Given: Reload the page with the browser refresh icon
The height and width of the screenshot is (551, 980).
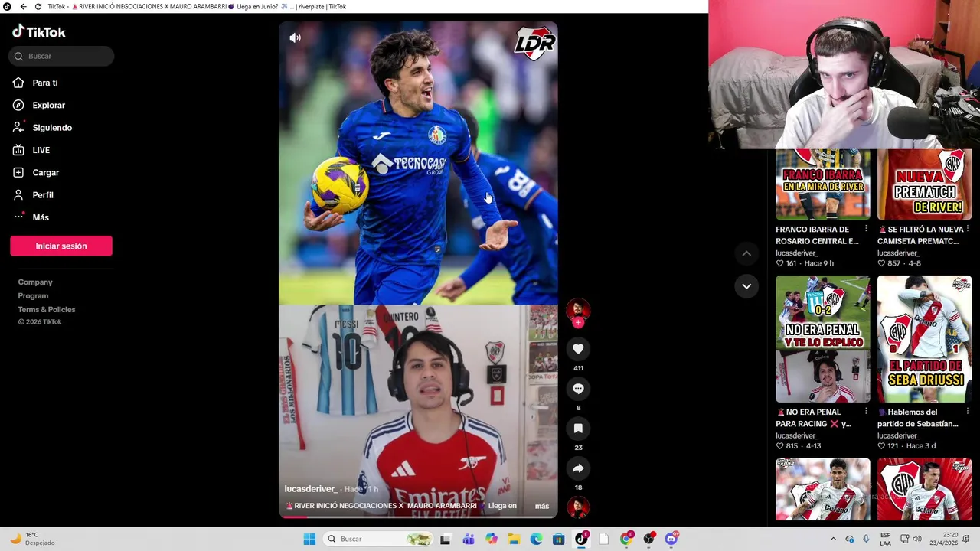Looking at the screenshot, I should (38, 6).
